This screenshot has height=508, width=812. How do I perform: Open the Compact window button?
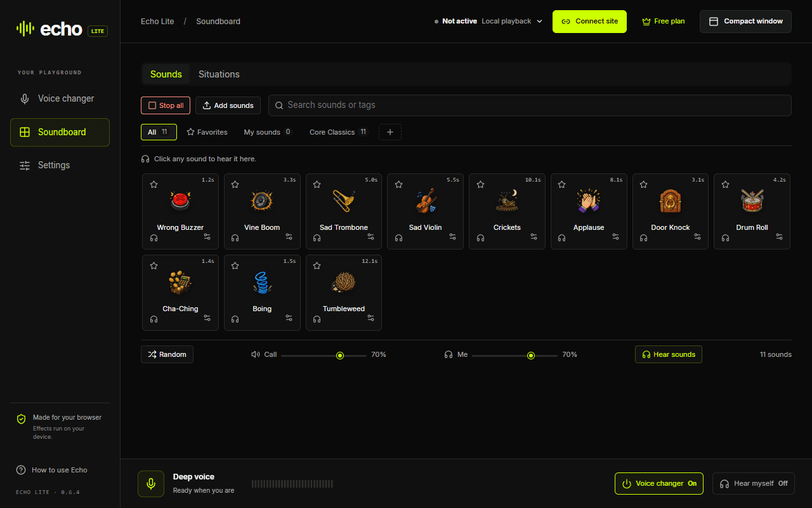click(745, 21)
